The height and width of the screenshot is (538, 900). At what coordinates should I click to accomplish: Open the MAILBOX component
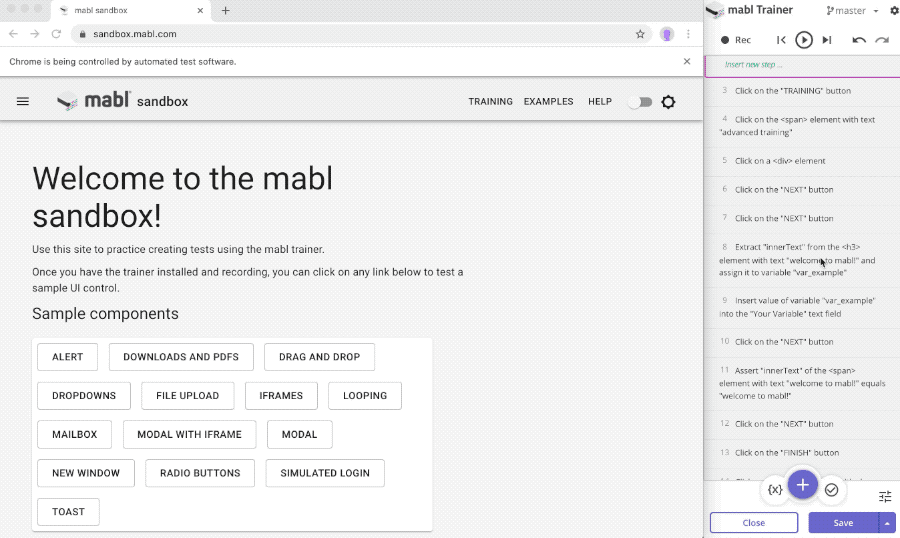point(75,435)
